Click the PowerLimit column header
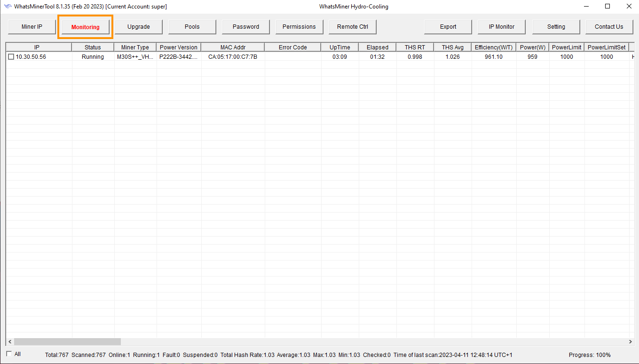Screen dimensions: 639x364 pyautogui.click(x=567, y=47)
